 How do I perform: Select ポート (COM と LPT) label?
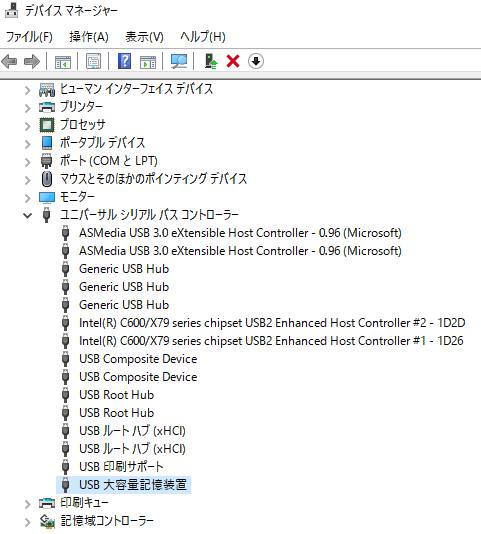[109, 161]
